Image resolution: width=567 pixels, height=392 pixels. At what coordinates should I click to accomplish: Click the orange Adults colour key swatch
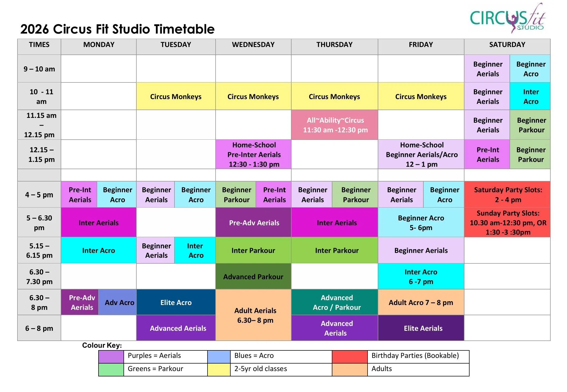tap(350, 369)
